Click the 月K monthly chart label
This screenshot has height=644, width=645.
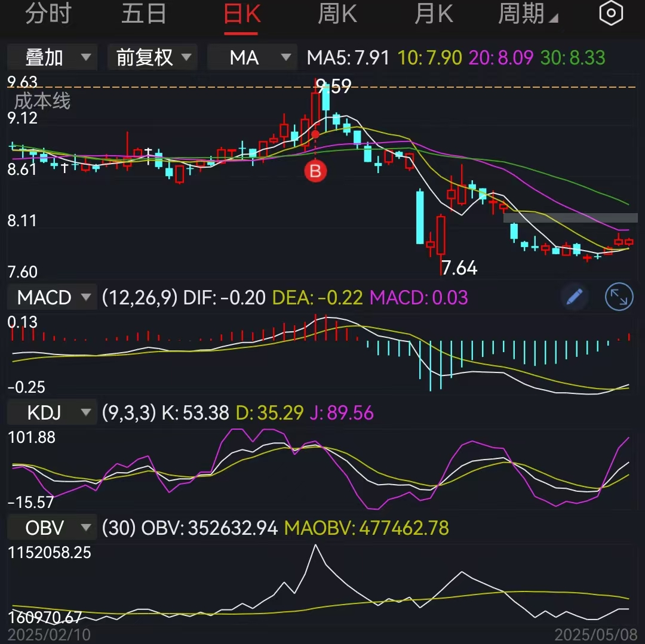point(434,13)
